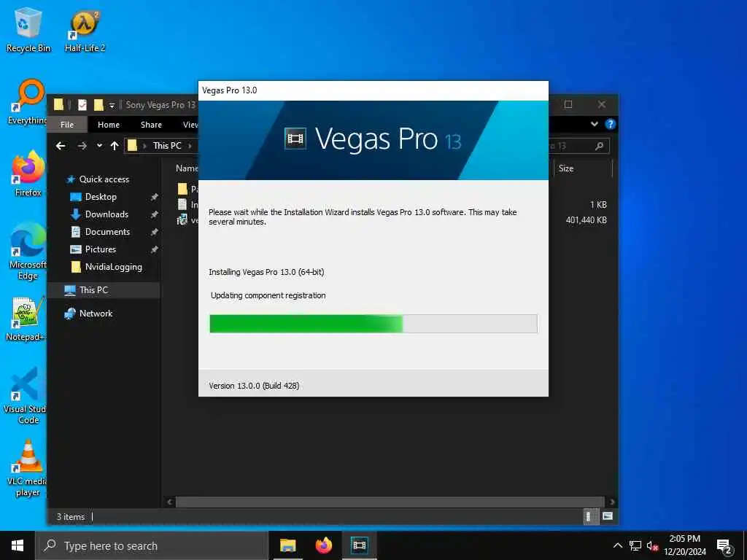Click the Vegas Pro installer taskbar icon
747x560 pixels.
[359, 545]
